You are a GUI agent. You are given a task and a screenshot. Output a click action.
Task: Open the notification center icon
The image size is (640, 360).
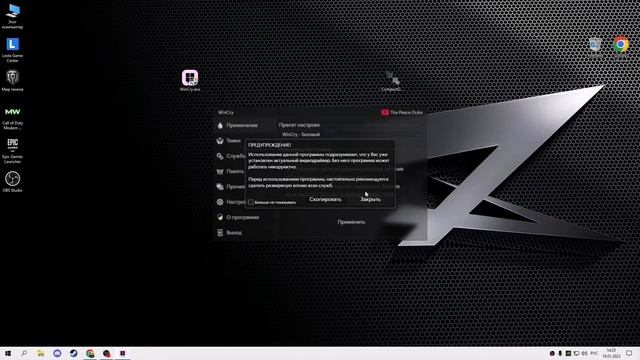tap(629, 353)
